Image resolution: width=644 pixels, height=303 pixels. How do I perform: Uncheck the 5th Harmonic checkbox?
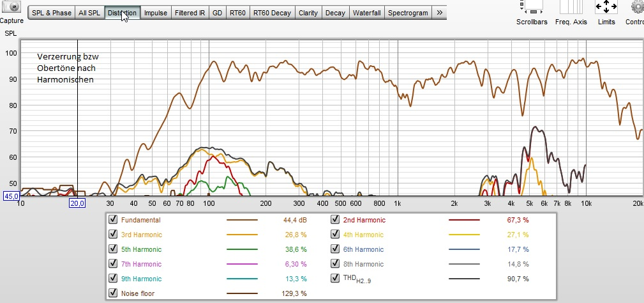point(112,249)
